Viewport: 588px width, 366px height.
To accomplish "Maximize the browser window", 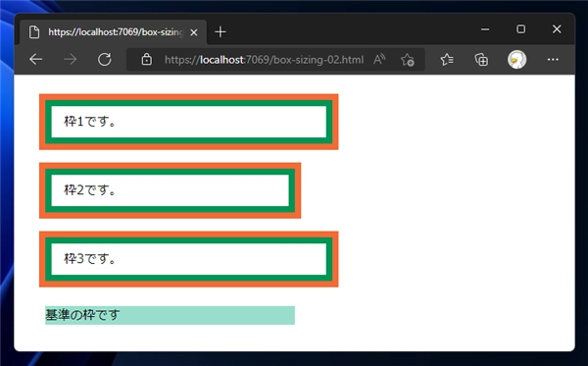I will coord(521,29).
